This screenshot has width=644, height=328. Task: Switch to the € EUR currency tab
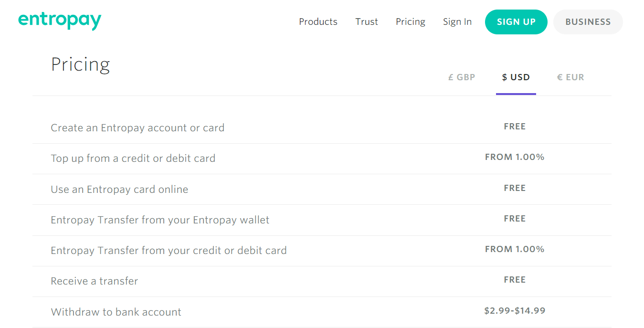(x=570, y=77)
